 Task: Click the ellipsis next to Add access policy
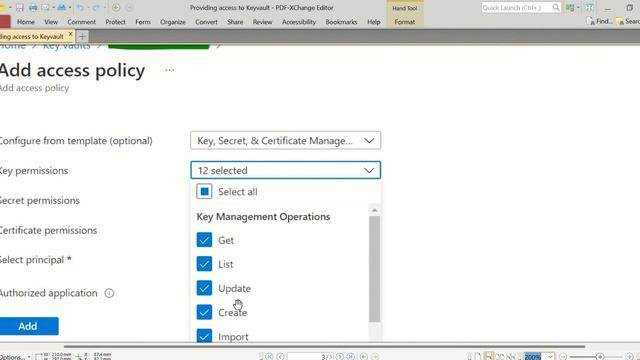169,70
